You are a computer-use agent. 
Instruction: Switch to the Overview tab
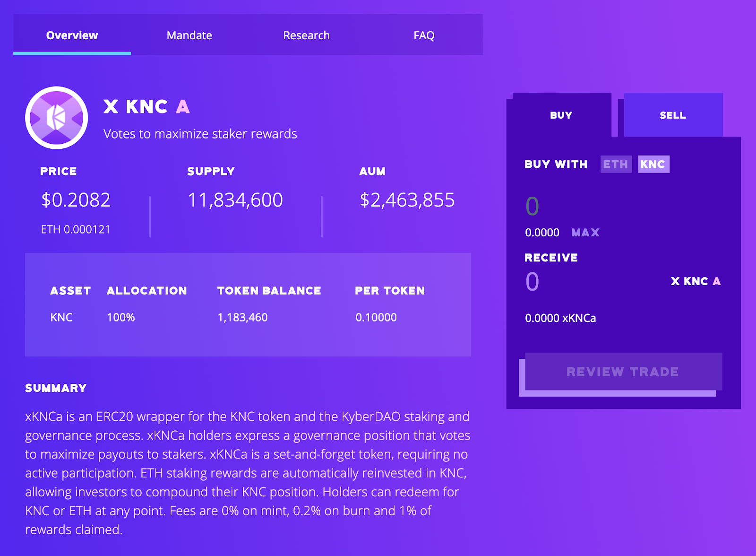[x=72, y=35]
